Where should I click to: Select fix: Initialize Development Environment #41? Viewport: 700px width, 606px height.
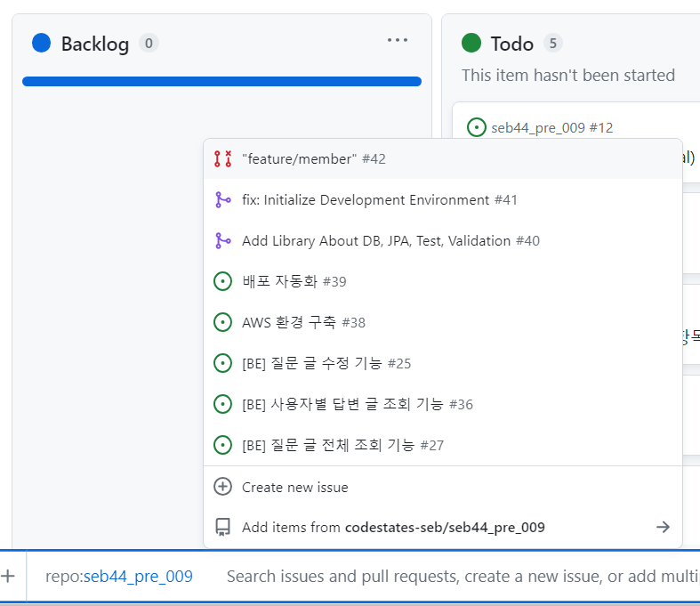click(x=443, y=199)
